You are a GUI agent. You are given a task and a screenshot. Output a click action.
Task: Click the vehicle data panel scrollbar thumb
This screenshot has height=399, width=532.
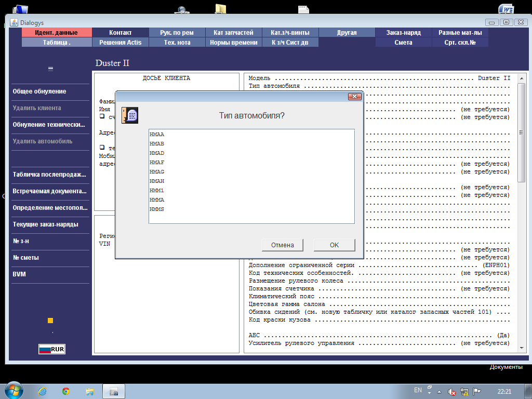[521, 132]
